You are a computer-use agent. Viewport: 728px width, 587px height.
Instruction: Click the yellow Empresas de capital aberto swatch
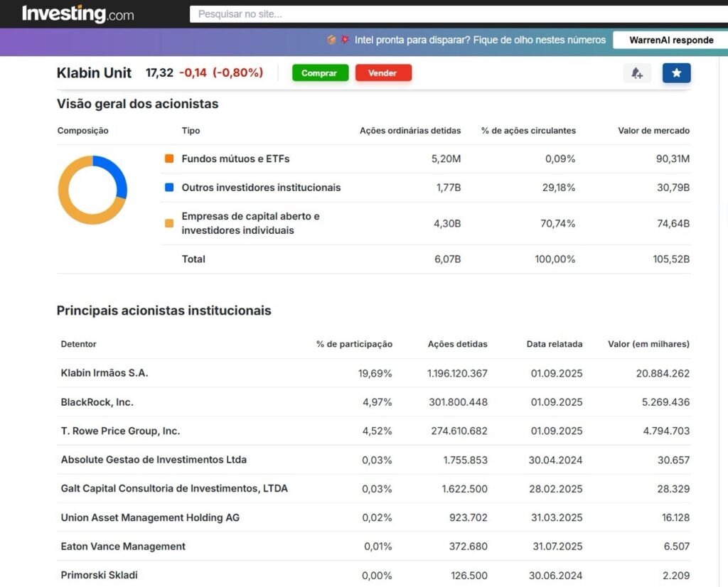point(169,223)
